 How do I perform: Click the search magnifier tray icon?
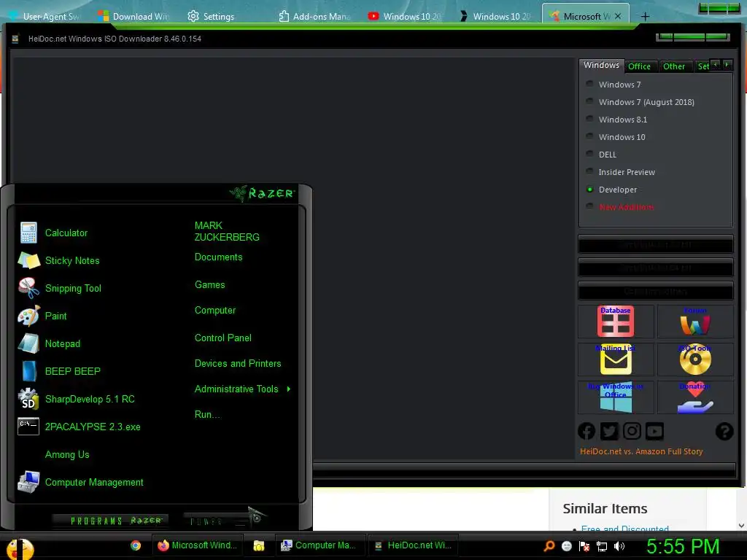pos(549,545)
